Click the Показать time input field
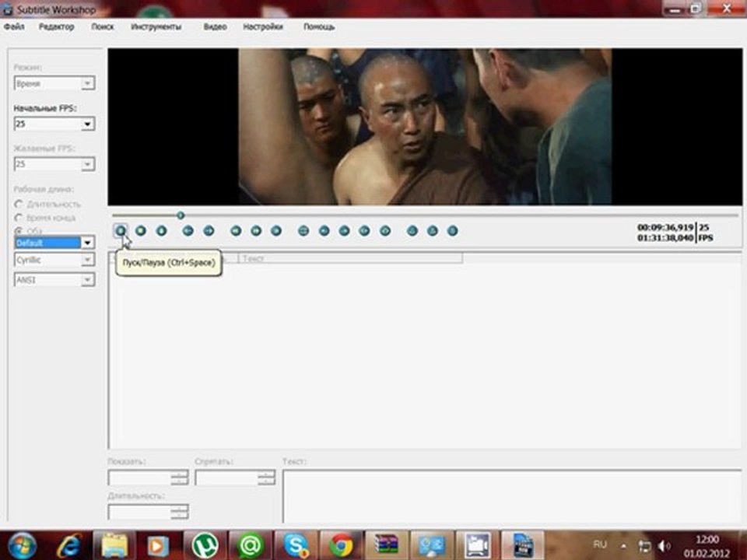The height and width of the screenshot is (560, 747). point(139,478)
